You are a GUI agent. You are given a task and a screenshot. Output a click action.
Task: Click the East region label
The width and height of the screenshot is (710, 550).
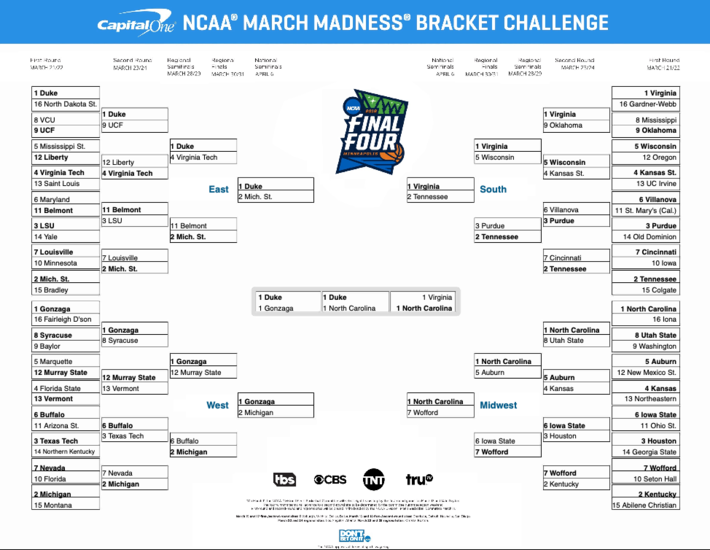[218, 189]
